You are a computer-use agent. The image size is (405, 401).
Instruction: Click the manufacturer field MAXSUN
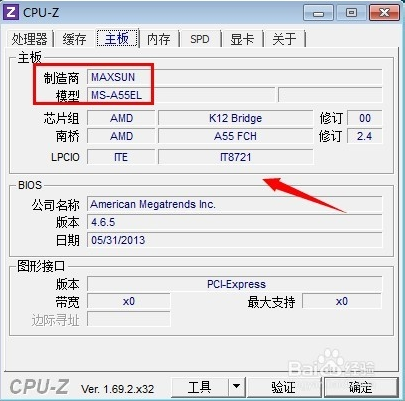coord(235,77)
